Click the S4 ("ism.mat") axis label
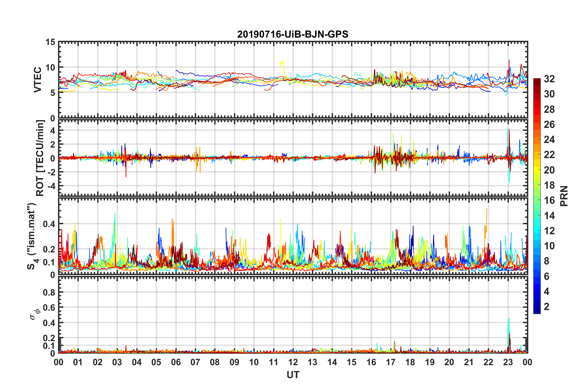Screen dimensions: 586x392 pyautogui.click(x=33, y=236)
